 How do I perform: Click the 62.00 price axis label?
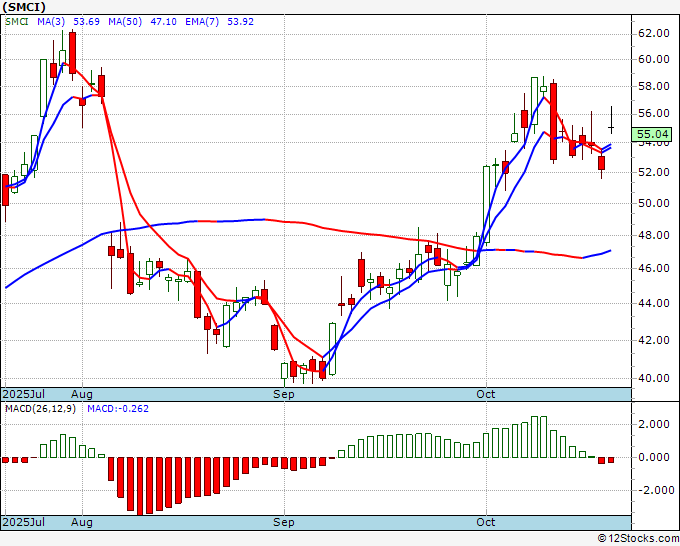(x=654, y=33)
